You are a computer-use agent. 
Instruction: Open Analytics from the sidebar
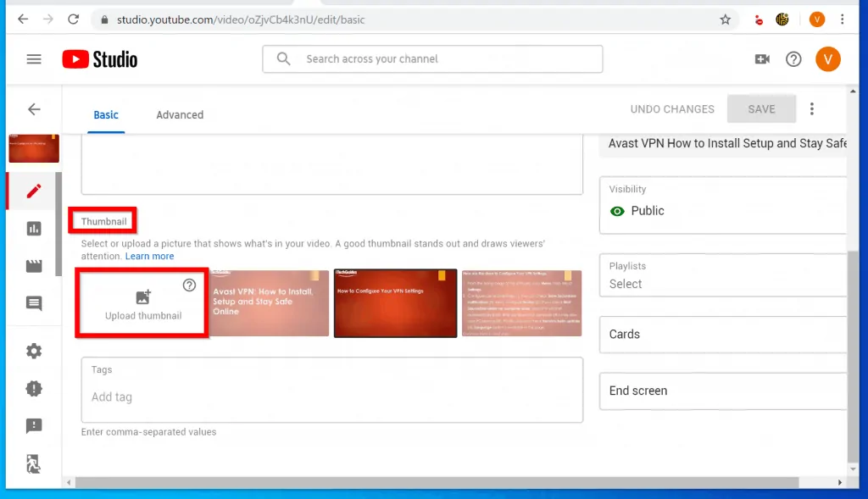34,229
